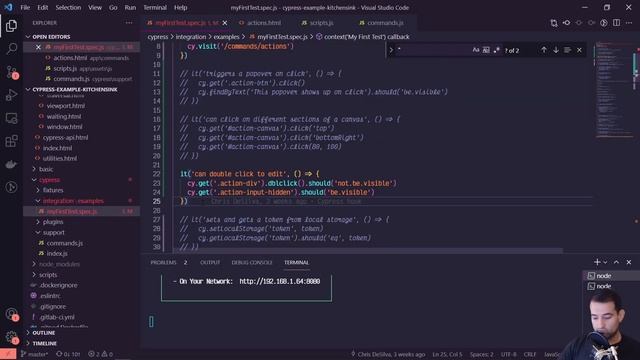Click into the find input field
Screen dimensions: 640x360
coord(433,50)
